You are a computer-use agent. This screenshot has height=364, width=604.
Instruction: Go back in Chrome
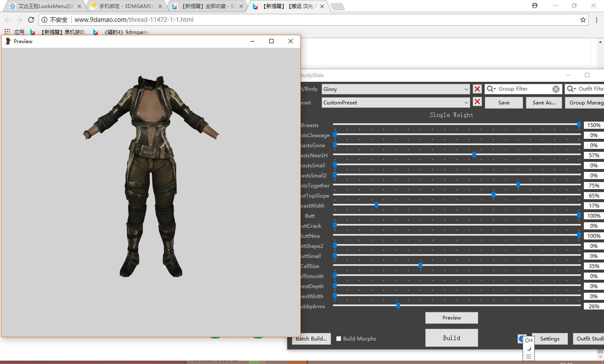point(8,20)
